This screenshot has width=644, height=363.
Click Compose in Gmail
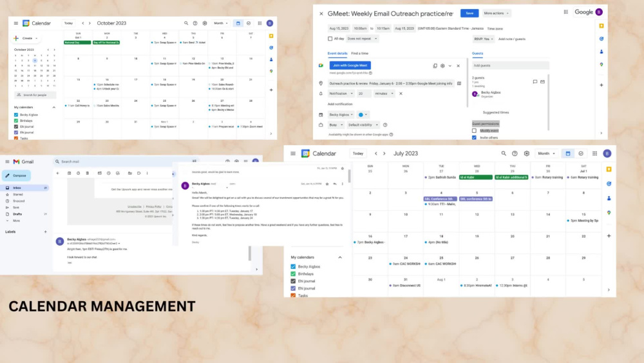tap(16, 175)
